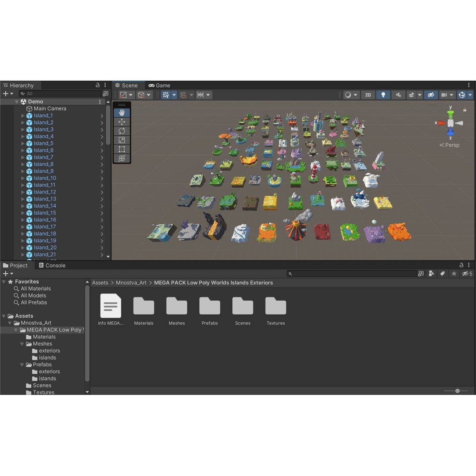Click the Project search by type icon
The width and height of the screenshot is (476, 476).
click(x=431, y=274)
